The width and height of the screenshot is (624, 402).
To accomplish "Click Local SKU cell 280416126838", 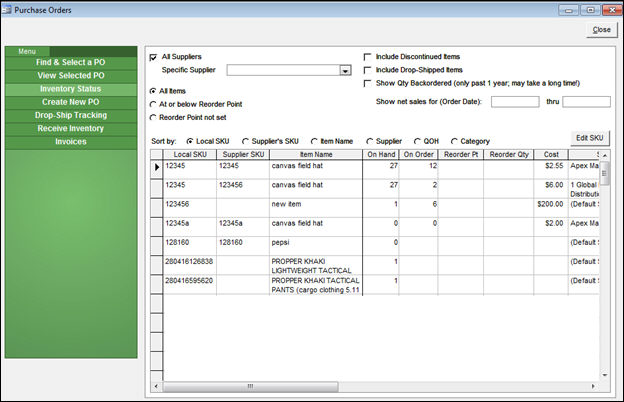I will [x=190, y=265].
